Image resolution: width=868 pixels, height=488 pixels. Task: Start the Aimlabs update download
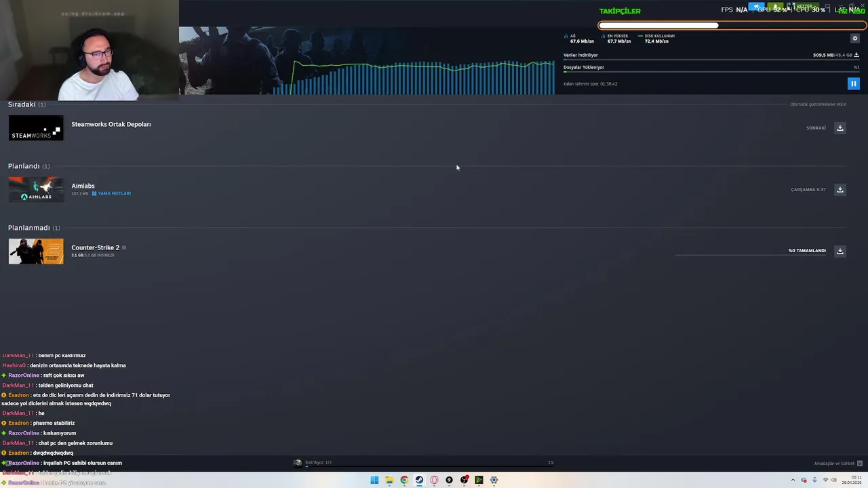coord(840,190)
